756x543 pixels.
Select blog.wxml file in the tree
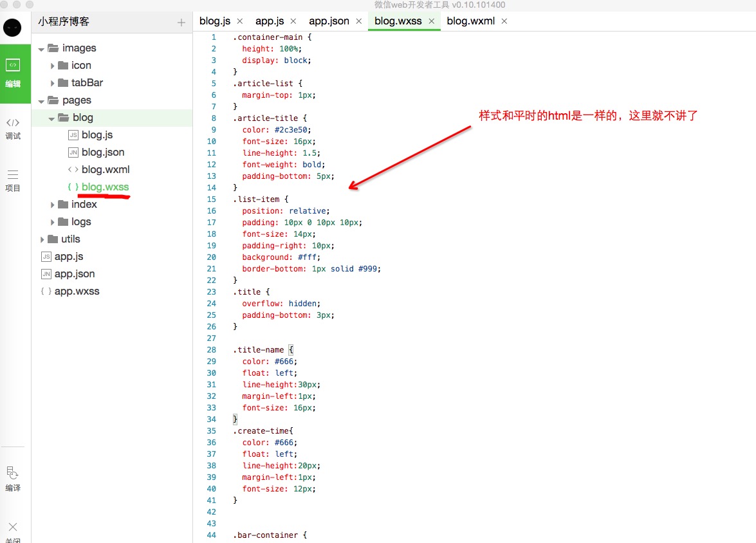pyautogui.click(x=106, y=170)
